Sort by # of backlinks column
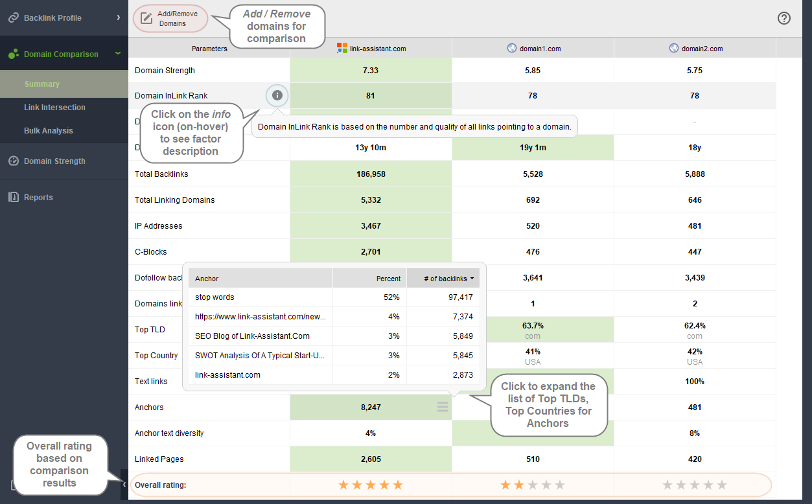The height and width of the screenshot is (504, 812). click(446, 279)
